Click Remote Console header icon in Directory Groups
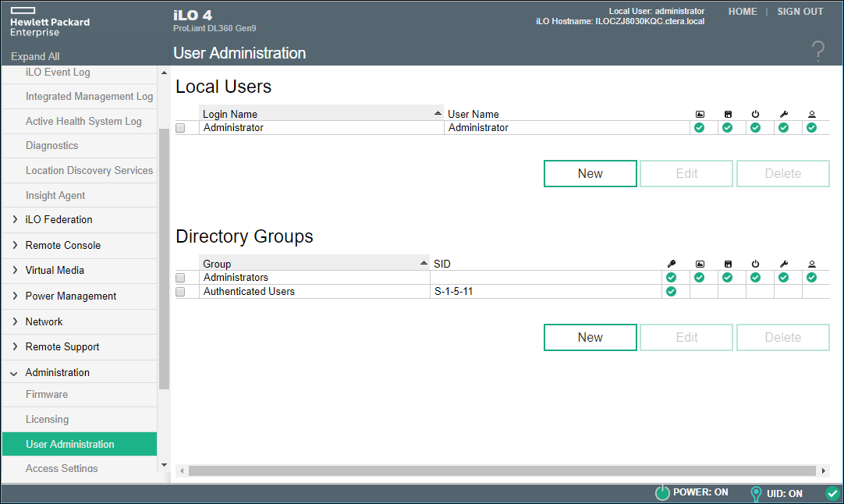 click(x=700, y=264)
